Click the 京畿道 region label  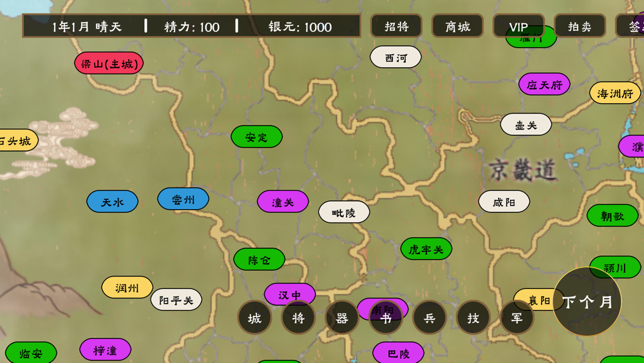point(523,170)
